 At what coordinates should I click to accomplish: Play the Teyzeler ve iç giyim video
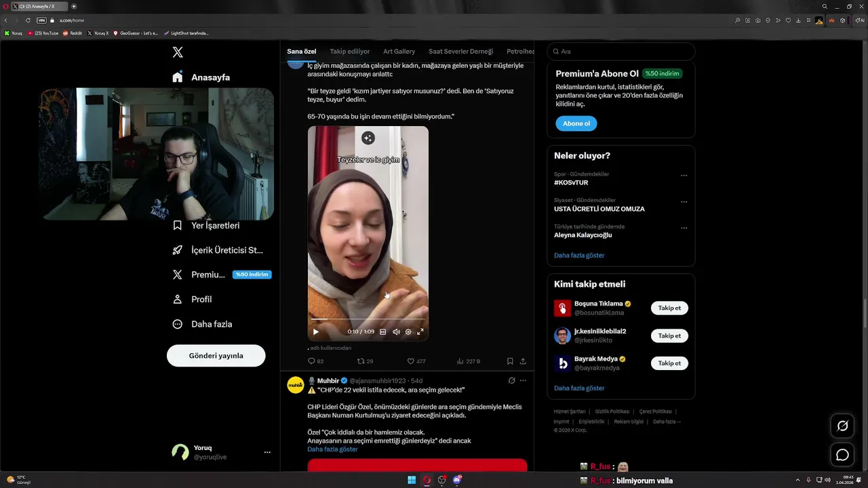(x=315, y=331)
